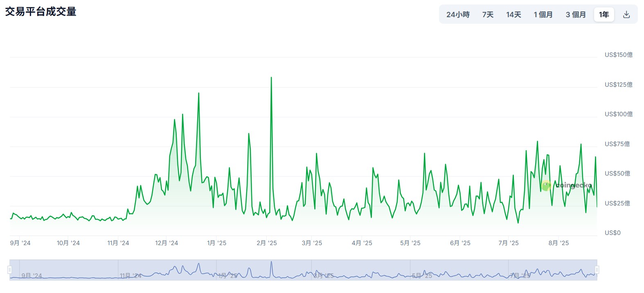Viewport: 644px width, 293px height.
Task: Select the 7天 range tab
Action: (x=488, y=15)
